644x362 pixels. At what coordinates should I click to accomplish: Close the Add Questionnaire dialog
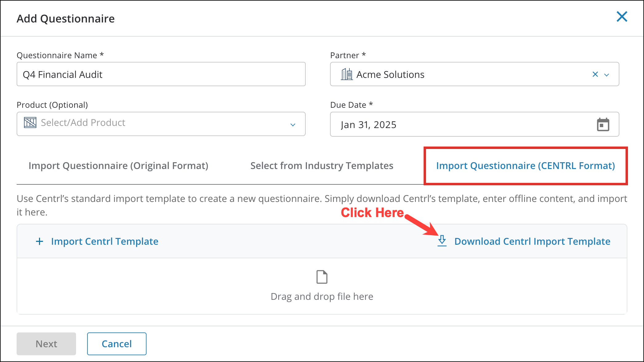click(622, 17)
